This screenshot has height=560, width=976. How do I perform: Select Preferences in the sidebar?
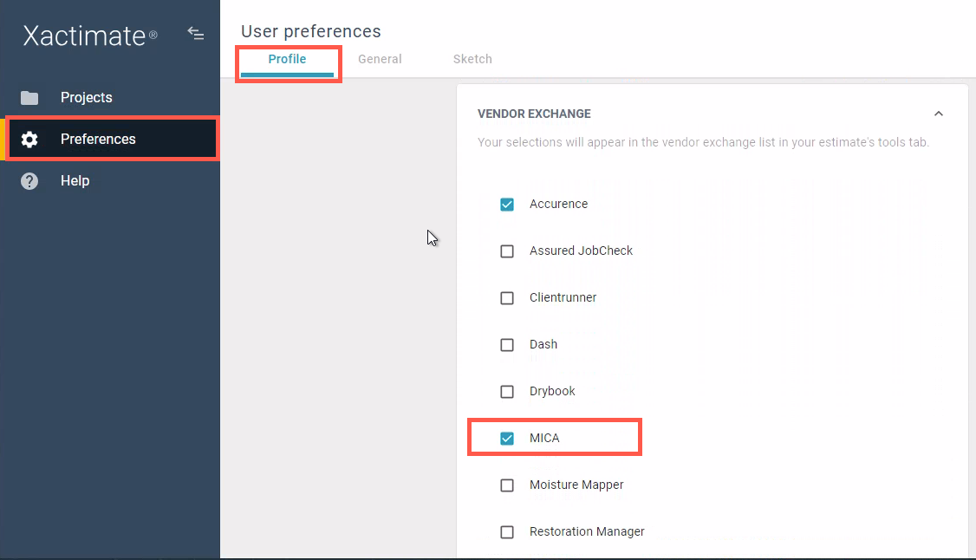(x=112, y=139)
